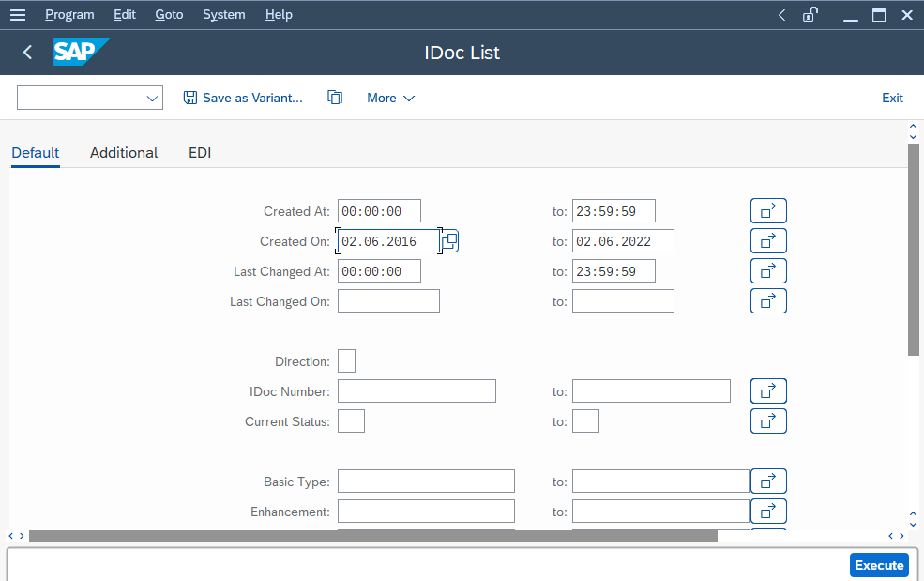Click the Last Changed At from-time field
924x581 pixels.
click(x=379, y=271)
